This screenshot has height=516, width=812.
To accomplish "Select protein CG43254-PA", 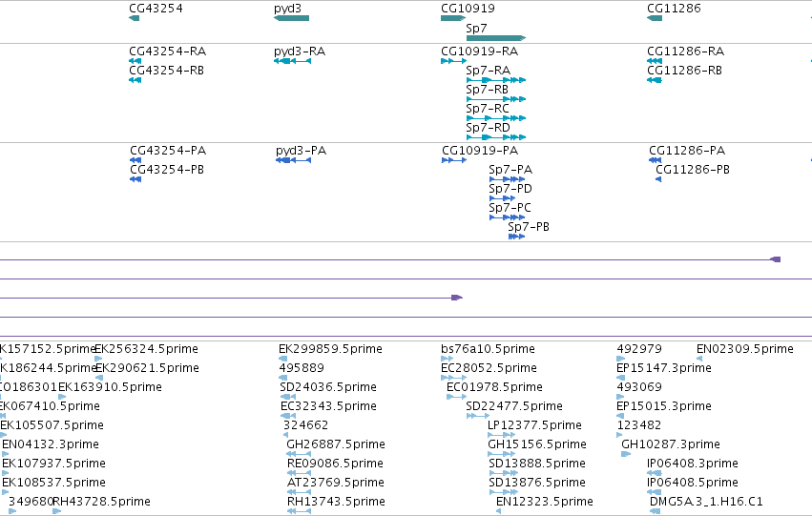I will pyautogui.click(x=168, y=151).
